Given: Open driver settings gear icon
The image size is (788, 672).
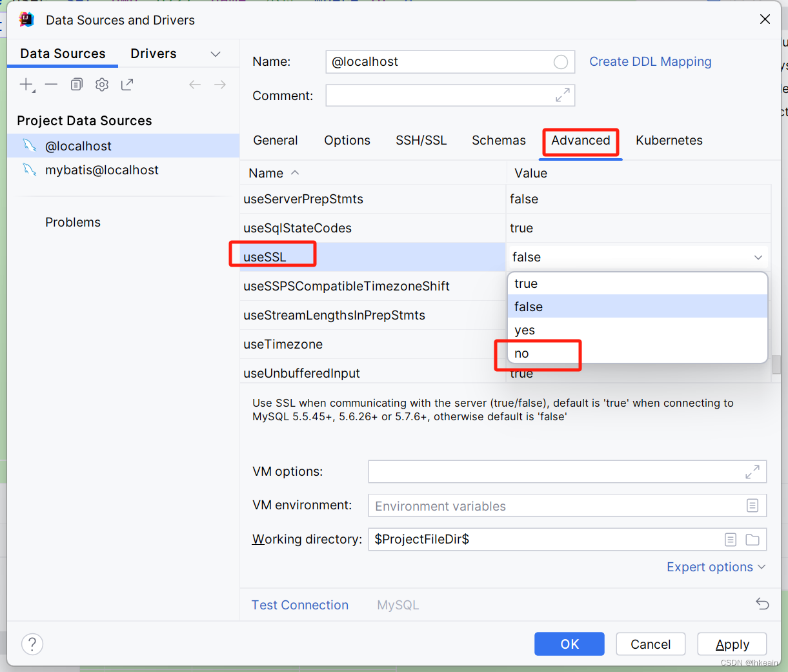Looking at the screenshot, I should click(102, 85).
